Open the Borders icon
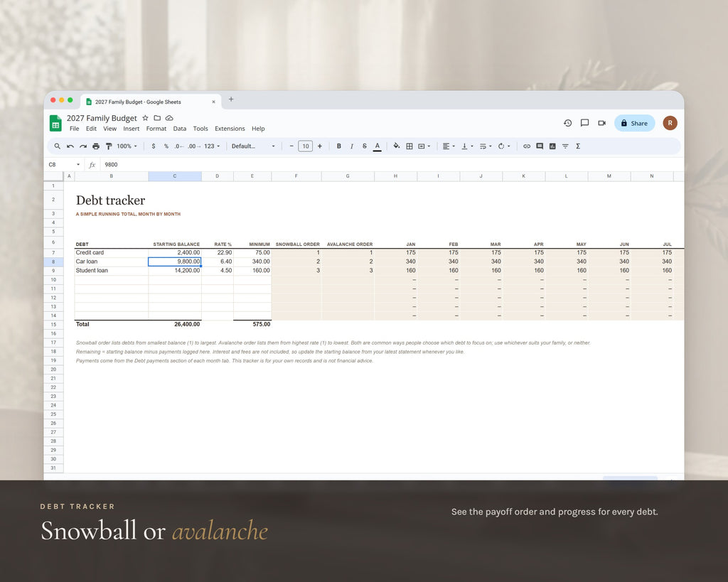Viewport: 728px width, 582px height. tap(409, 146)
